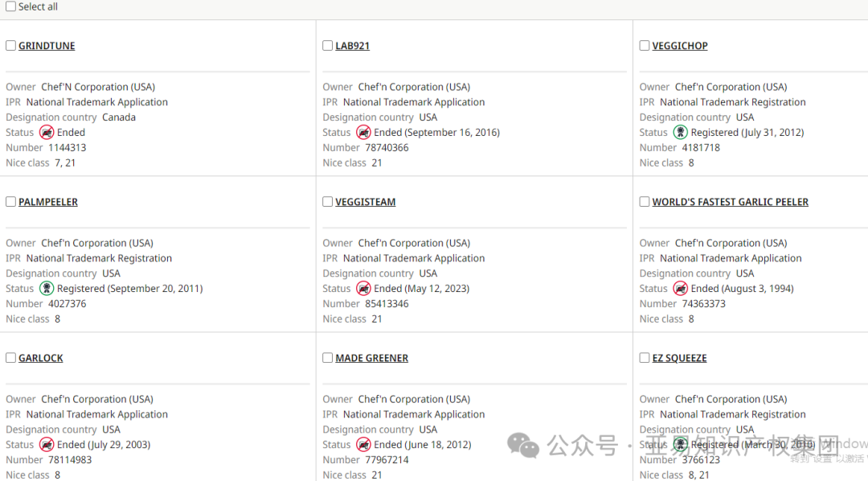Click the Registered status icon for VEGGICHOP
Image resolution: width=868 pixels, height=481 pixels.
tap(681, 133)
